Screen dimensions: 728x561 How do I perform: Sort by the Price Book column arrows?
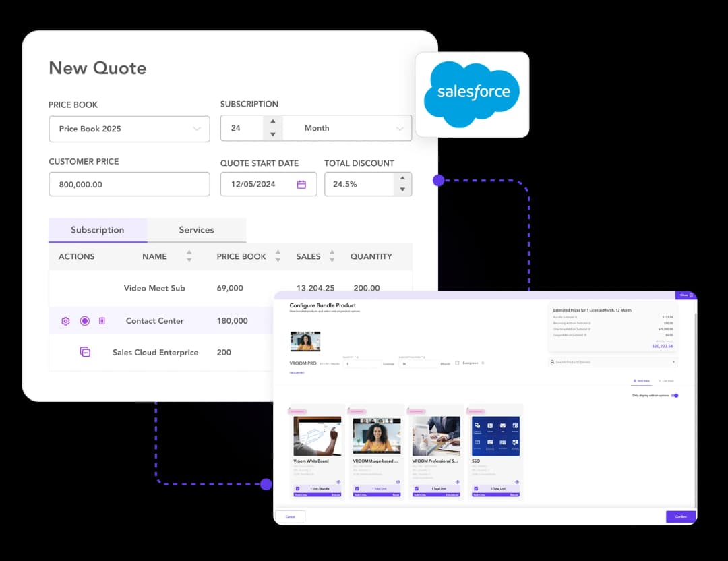pos(278,256)
